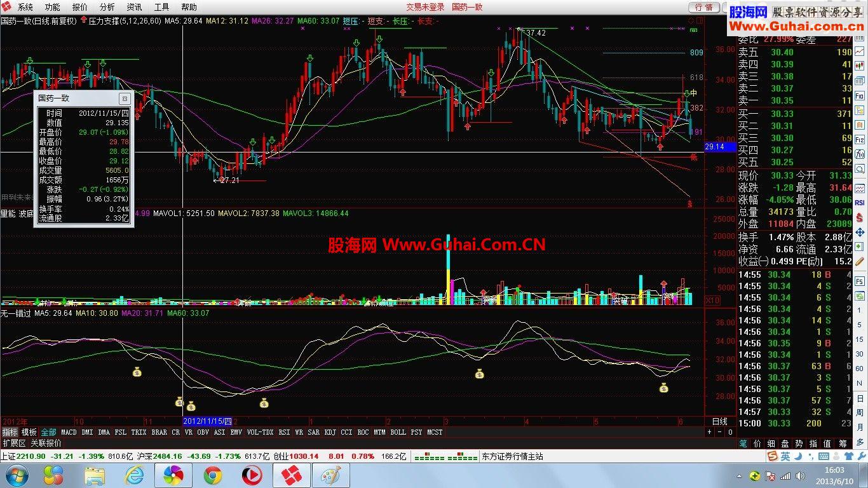Open the 系统 menu

pos(25,7)
